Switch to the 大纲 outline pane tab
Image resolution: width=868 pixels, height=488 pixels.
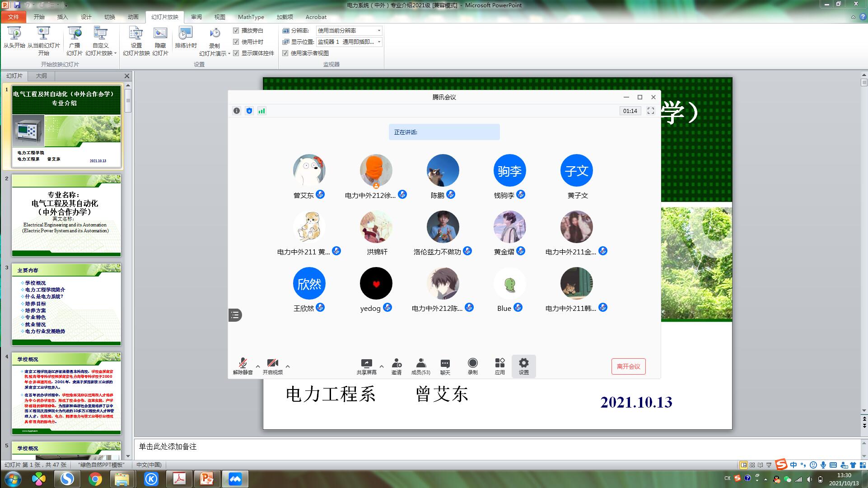point(41,76)
